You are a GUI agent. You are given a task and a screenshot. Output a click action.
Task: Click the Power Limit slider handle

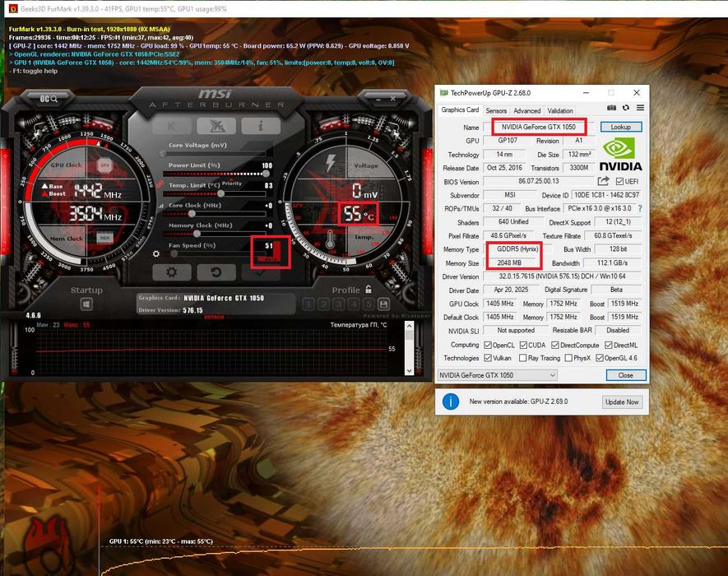[x=266, y=174]
